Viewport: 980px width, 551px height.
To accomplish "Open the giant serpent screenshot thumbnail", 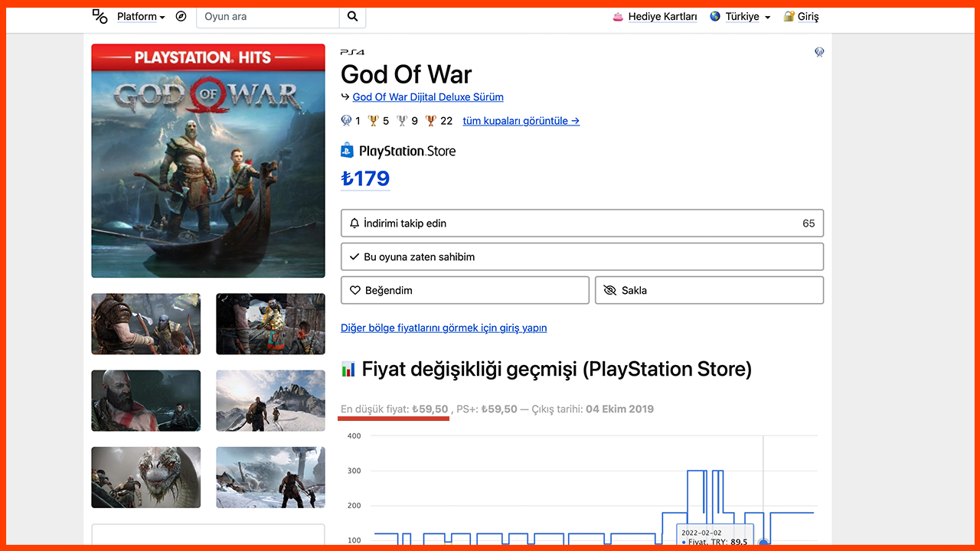I will (x=146, y=478).
